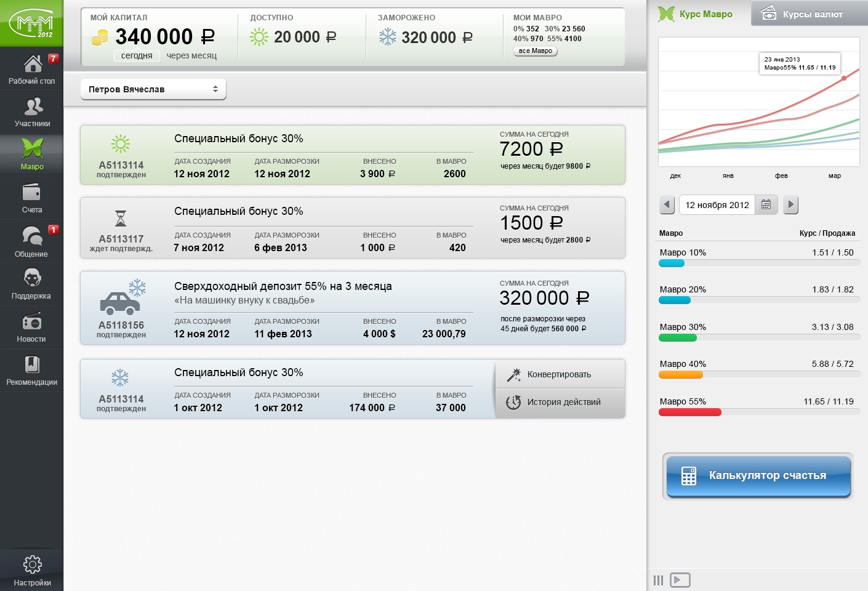Open Настройки gear settings
The height and width of the screenshot is (591, 868).
pyautogui.click(x=31, y=571)
